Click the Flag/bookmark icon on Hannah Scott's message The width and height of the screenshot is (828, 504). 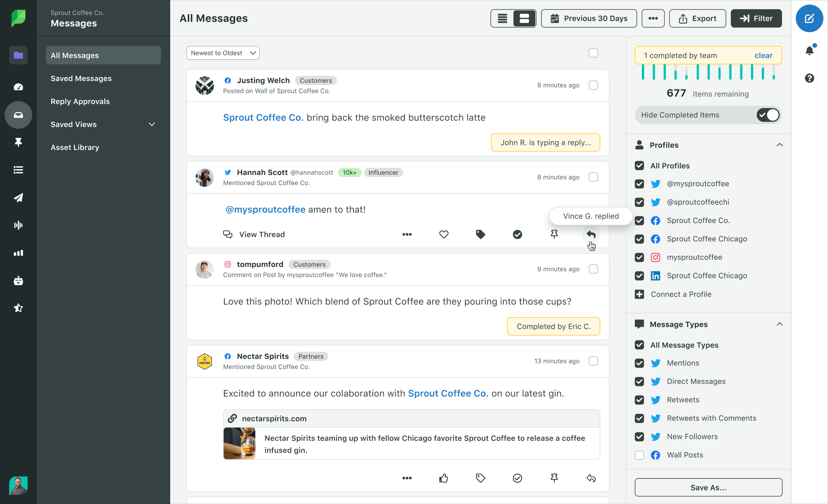pos(554,235)
